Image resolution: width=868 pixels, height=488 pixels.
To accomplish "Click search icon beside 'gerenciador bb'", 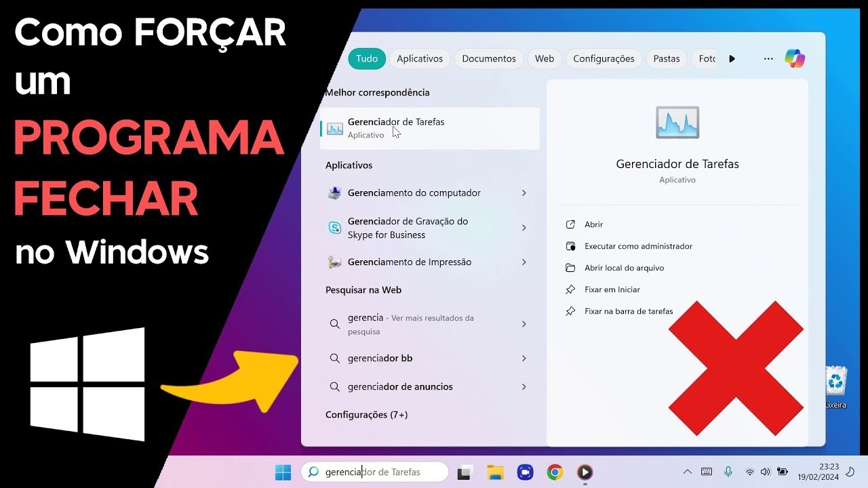I will point(334,358).
